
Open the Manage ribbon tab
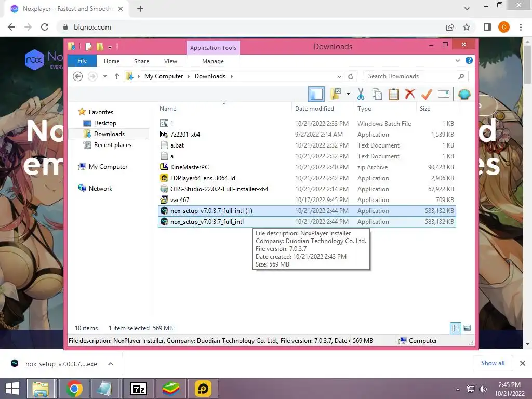212,61
